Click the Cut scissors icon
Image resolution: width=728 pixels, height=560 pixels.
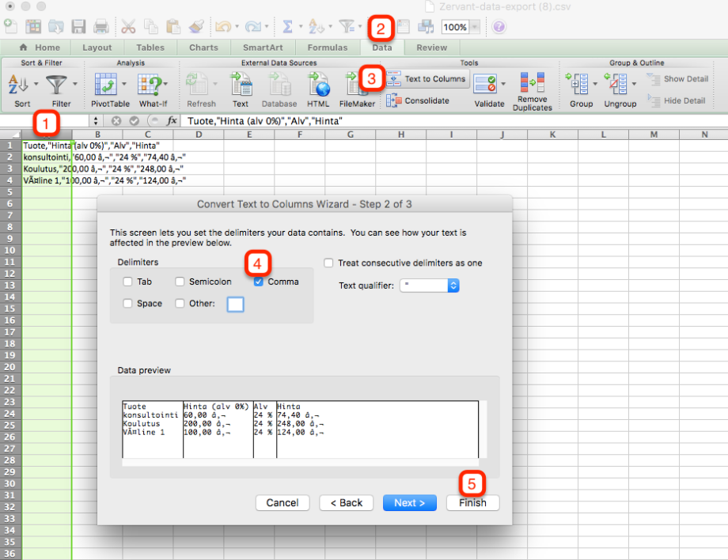[x=128, y=26]
